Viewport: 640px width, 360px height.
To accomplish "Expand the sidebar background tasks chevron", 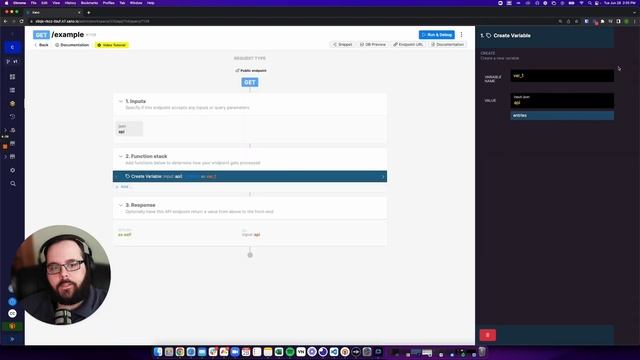I will pyautogui.click(x=6, y=130).
